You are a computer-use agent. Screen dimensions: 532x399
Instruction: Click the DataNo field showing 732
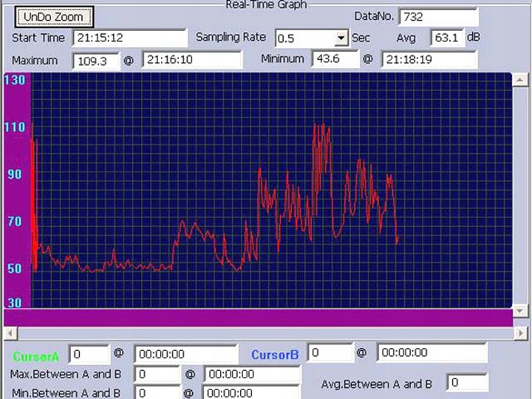click(x=438, y=16)
